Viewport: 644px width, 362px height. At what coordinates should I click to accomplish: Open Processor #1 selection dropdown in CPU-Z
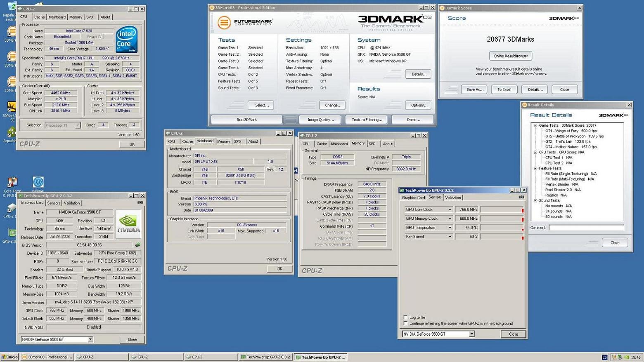[78, 125]
